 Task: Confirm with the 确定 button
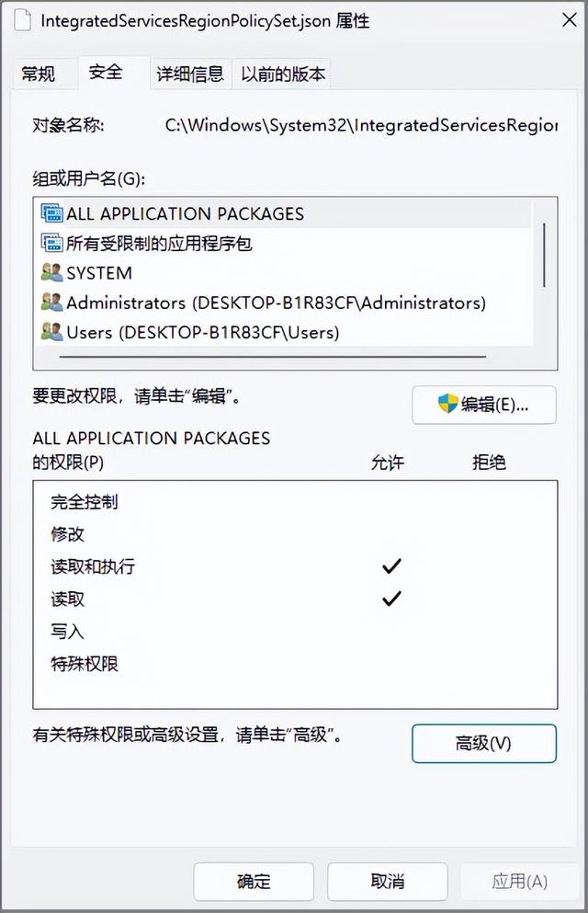tap(254, 882)
